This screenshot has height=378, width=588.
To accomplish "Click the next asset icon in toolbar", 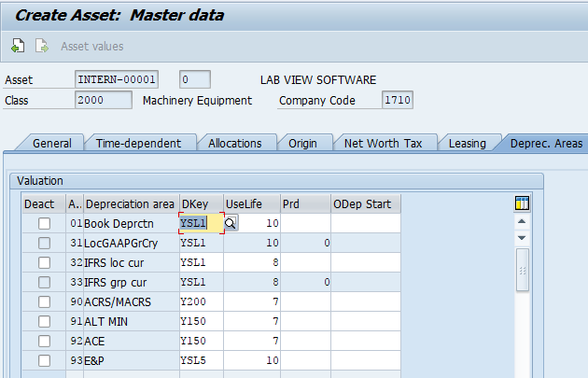I will pos(41,46).
